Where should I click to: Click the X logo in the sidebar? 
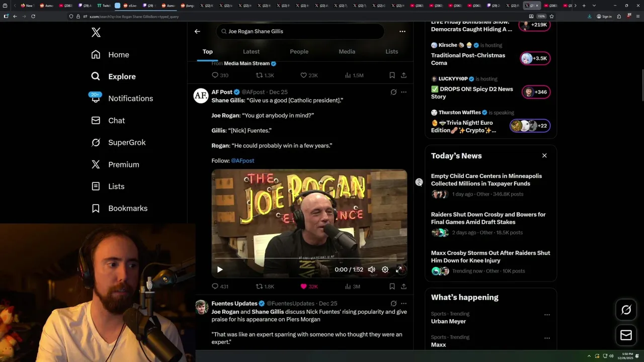coord(96,33)
